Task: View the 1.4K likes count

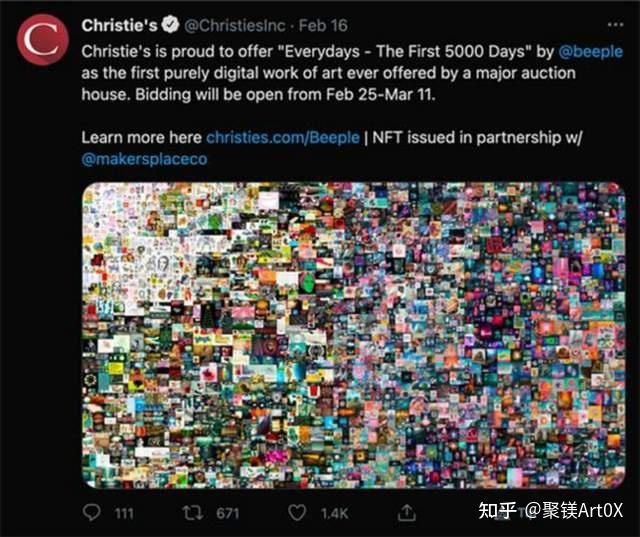Action: coord(334,513)
